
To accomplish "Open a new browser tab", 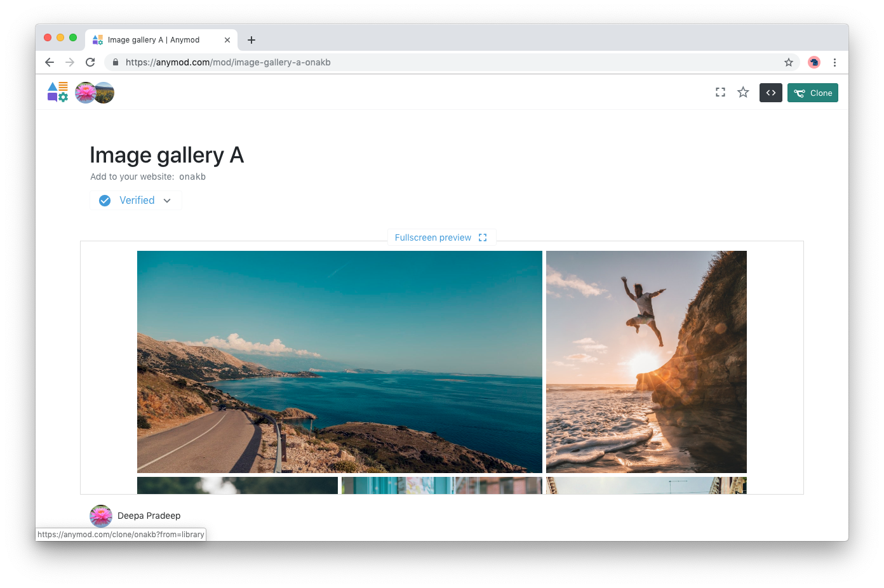I will pyautogui.click(x=251, y=40).
